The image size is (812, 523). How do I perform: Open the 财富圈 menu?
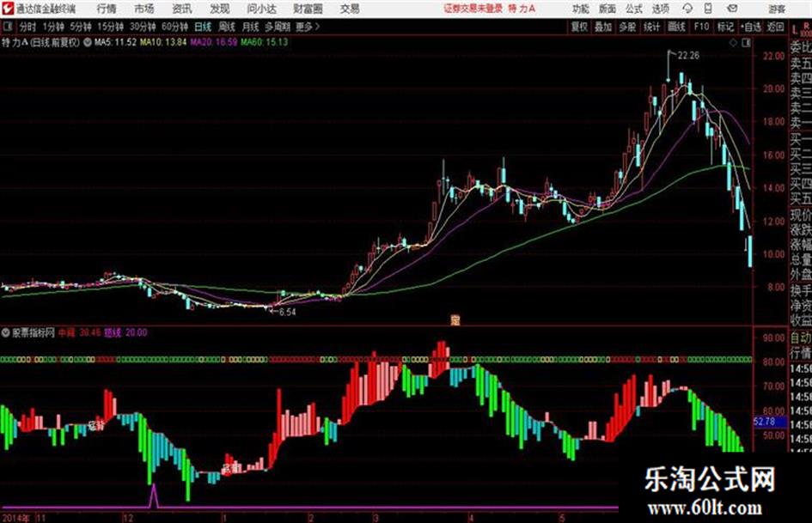(308, 9)
